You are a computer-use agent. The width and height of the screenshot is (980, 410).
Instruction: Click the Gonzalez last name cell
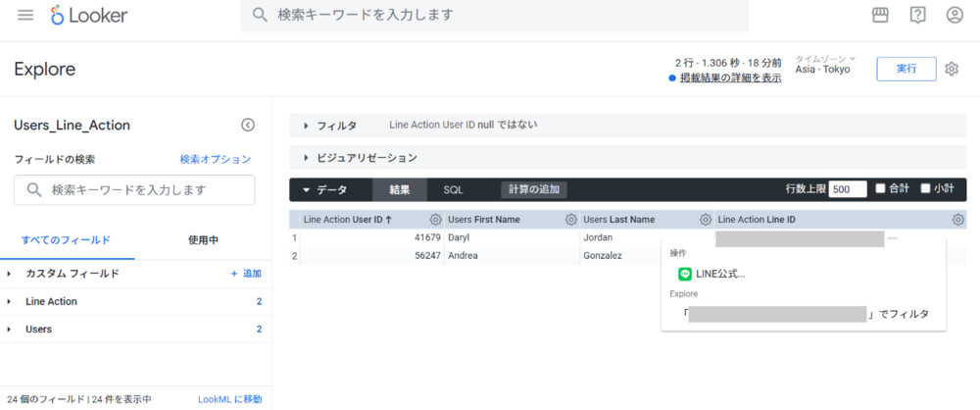602,255
